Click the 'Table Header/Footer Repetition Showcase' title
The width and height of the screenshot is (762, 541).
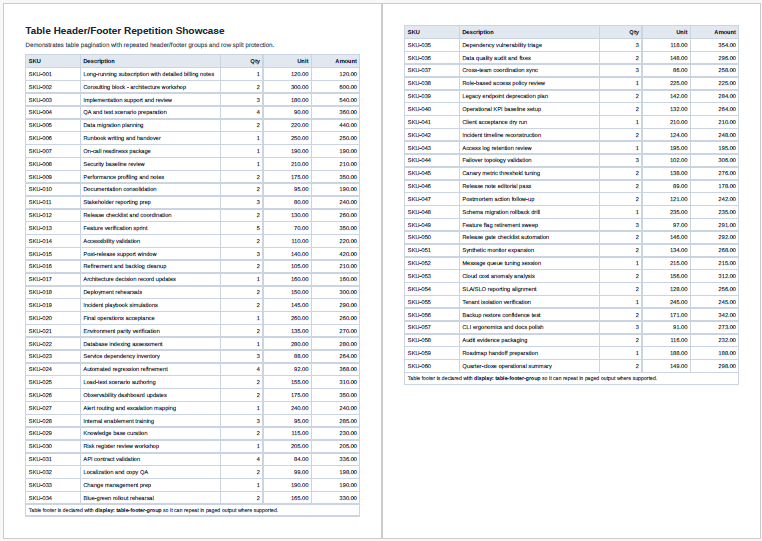(125, 31)
